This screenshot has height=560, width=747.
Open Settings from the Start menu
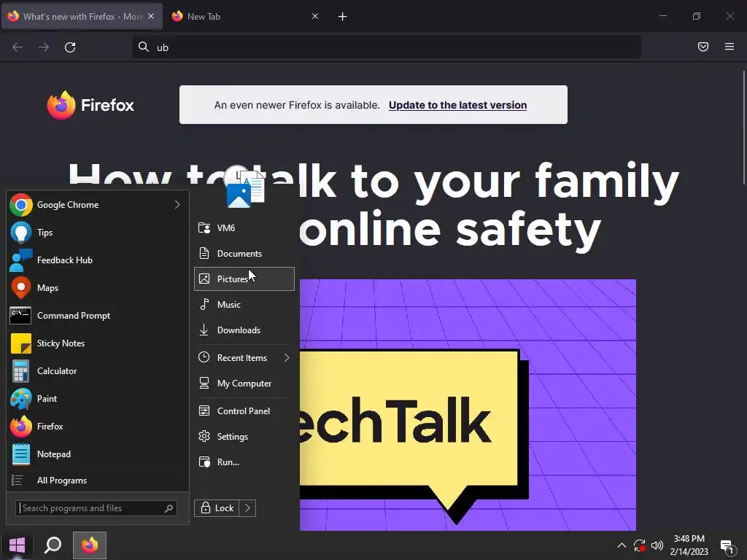[244, 436]
